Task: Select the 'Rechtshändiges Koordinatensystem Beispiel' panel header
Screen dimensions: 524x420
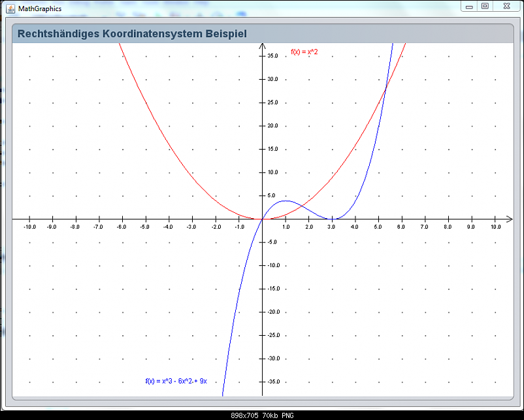Action: tap(132, 33)
